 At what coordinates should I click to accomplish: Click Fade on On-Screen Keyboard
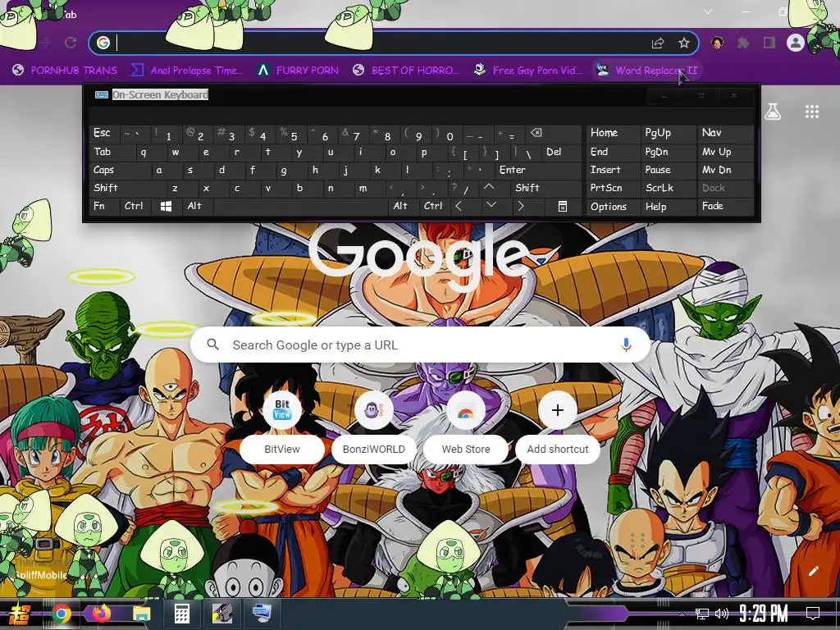click(x=725, y=206)
